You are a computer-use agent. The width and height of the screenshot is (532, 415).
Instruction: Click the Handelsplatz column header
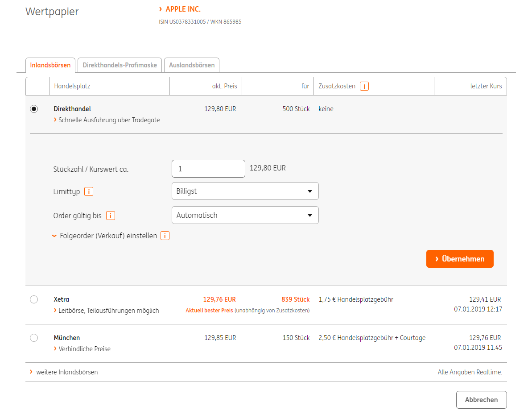pyautogui.click(x=109, y=86)
